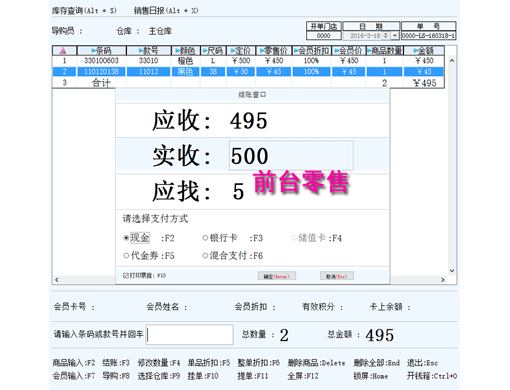Select highlighted row with barcode 110120138
The height and width of the screenshot is (390, 510).
248,71
